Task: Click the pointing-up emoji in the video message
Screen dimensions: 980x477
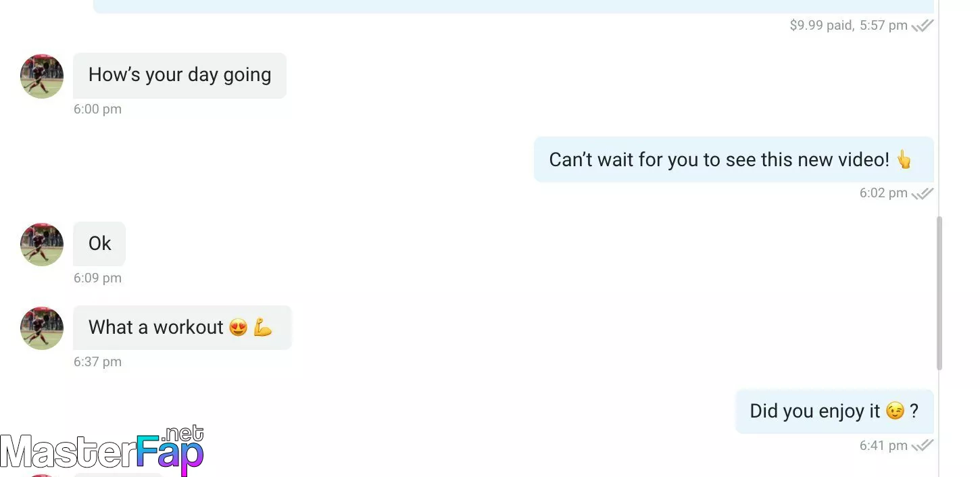Action: pyautogui.click(x=904, y=159)
